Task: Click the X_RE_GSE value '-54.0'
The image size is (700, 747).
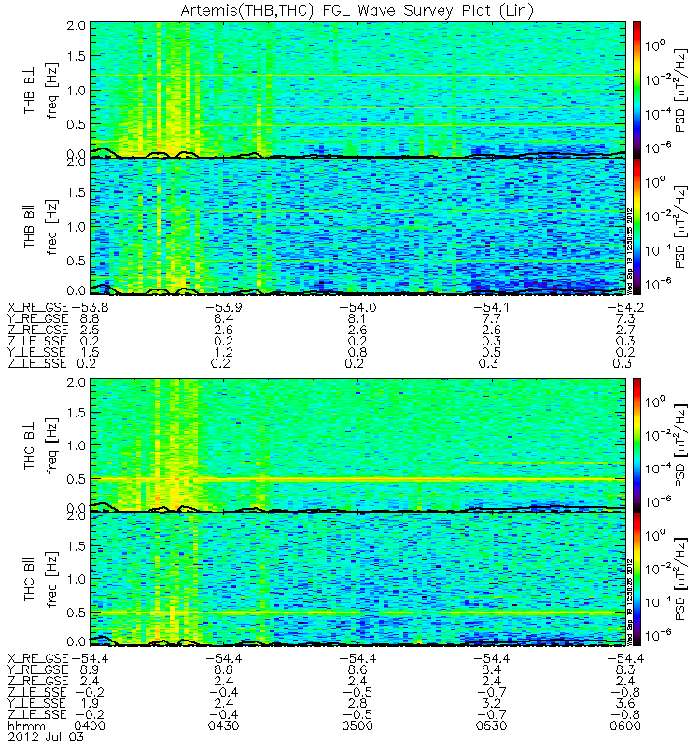Action: pos(357,308)
